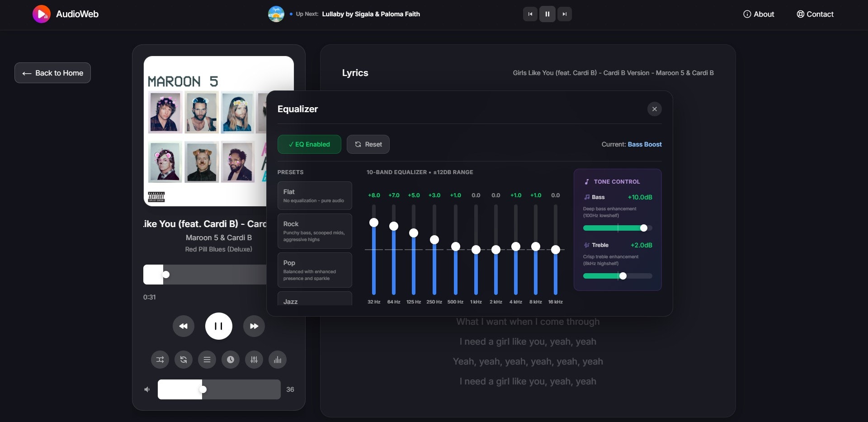Pause playback from the top bar

click(x=547, y=14)
